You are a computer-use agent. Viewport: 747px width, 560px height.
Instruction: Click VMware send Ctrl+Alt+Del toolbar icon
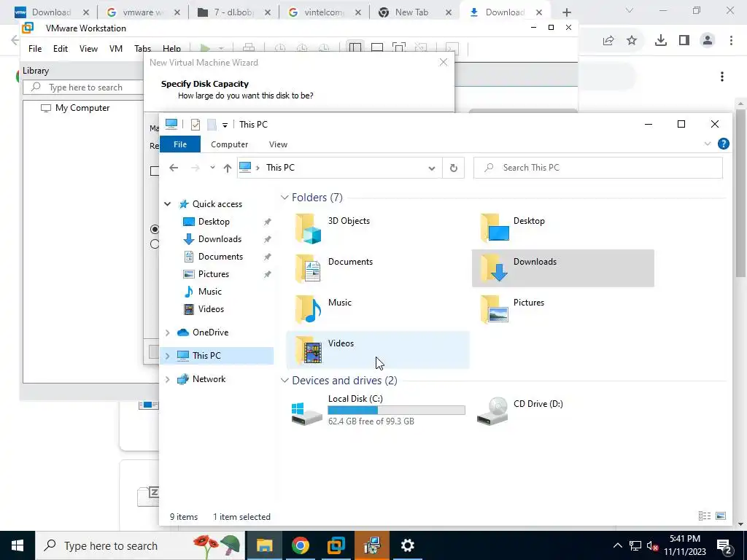(249, 48)
